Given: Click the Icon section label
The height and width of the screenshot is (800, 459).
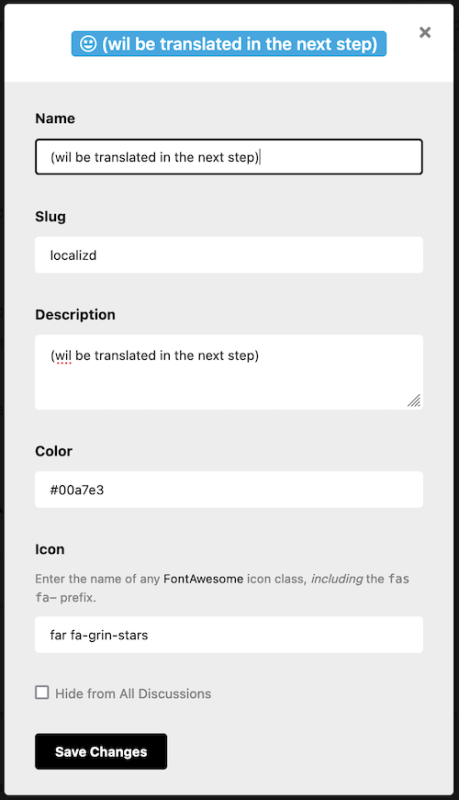Looking at the screenshot, I should [x=49, y=549].
